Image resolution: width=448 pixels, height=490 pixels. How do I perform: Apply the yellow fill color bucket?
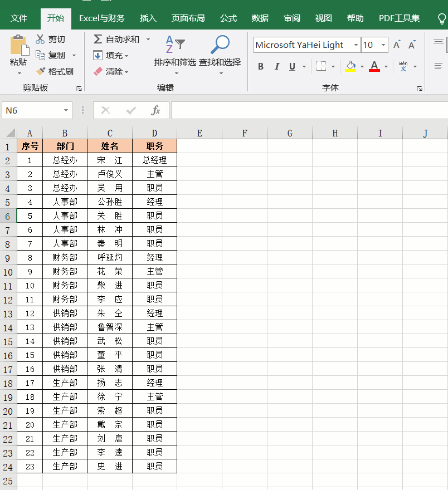click(x=350, y=66)
